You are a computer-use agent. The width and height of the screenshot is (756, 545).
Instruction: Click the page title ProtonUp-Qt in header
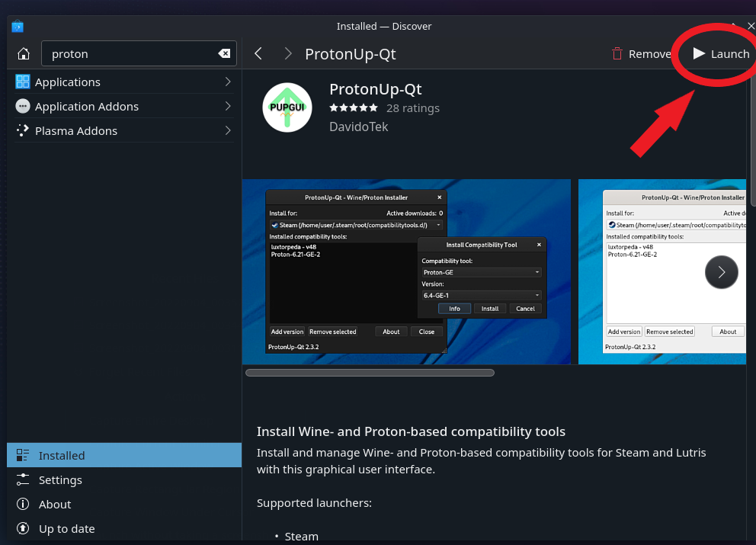pos(351,54)
